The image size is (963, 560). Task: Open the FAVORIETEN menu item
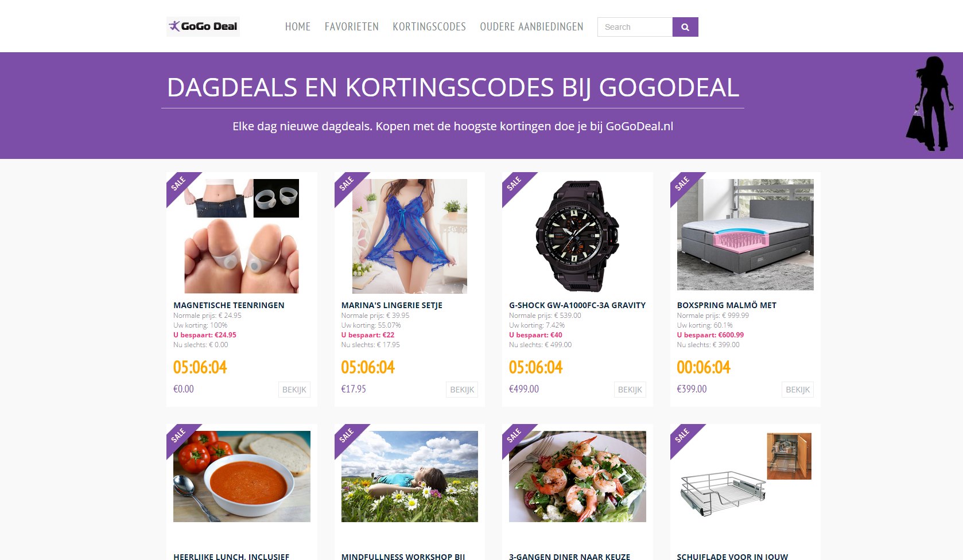click(352, 27)
